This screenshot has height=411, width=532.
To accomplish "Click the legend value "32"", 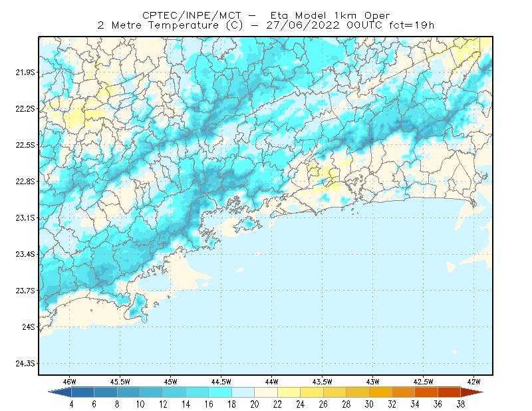I will (x=392, y=404).
